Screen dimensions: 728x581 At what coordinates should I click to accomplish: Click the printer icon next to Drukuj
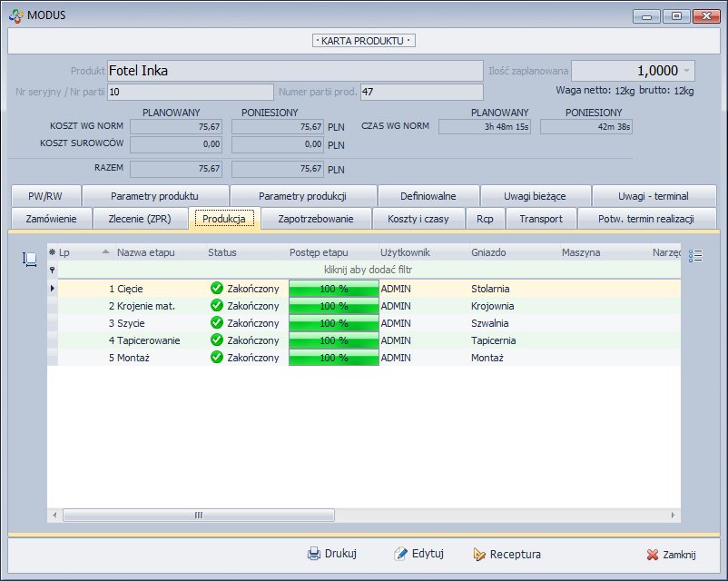(314, 554)
